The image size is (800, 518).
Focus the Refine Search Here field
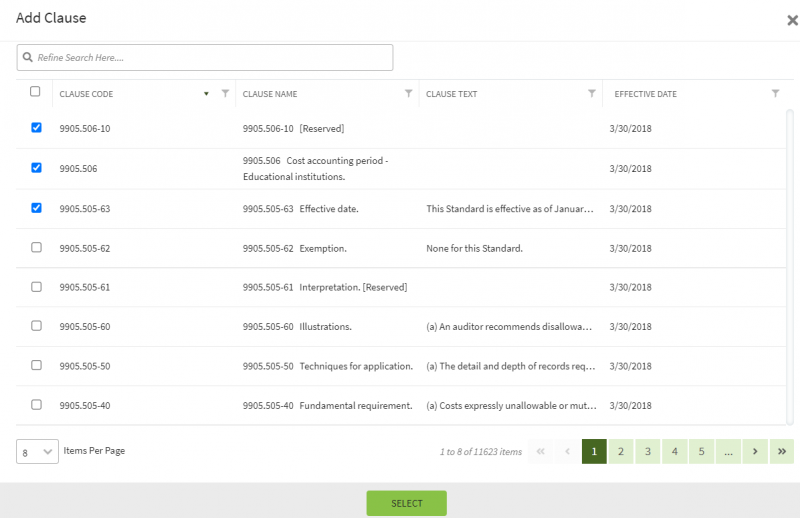coord(205,57)
